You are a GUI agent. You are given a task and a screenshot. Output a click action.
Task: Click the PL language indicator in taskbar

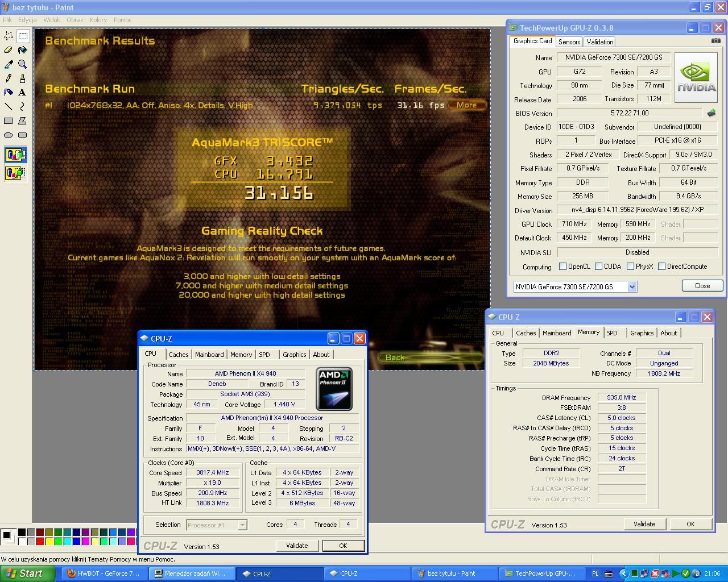tap(595, 573)
